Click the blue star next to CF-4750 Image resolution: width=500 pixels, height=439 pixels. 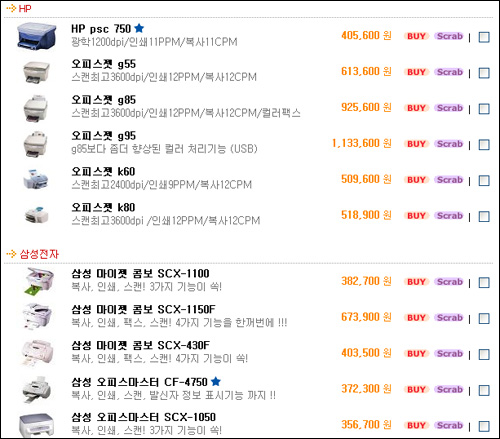coord(216,381)
